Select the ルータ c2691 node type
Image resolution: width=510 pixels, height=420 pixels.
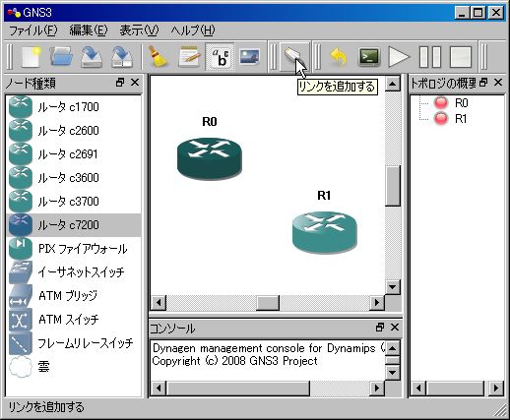point(74,154)
